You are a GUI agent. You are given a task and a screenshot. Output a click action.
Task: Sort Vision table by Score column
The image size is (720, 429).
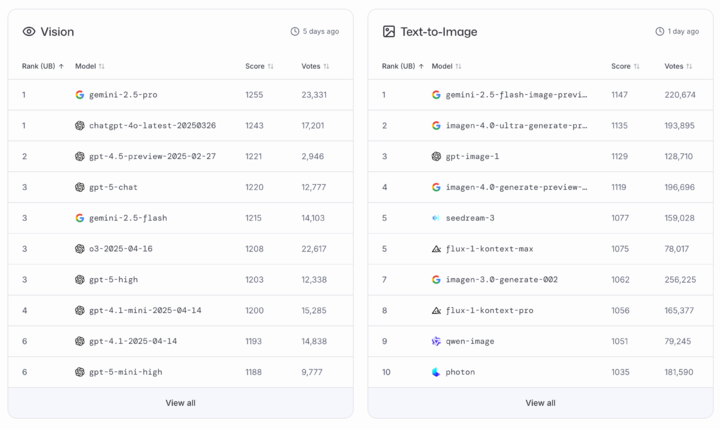pos(259,66)
